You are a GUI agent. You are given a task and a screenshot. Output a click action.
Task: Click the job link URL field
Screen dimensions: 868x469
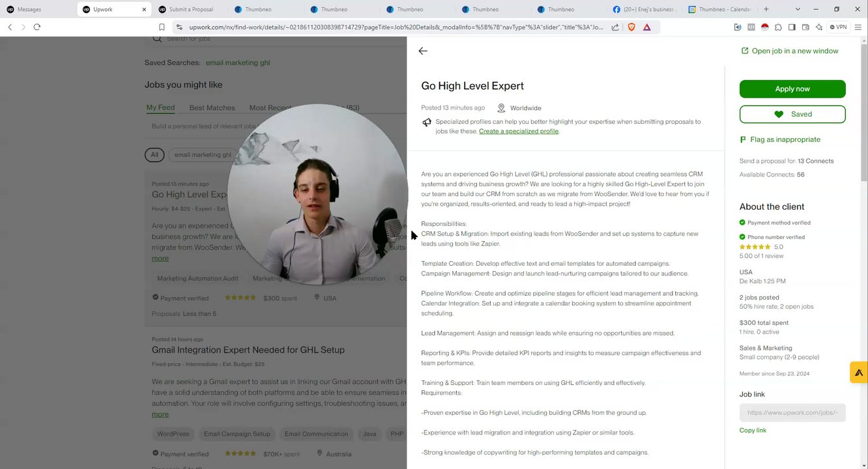tap(792, 412)
